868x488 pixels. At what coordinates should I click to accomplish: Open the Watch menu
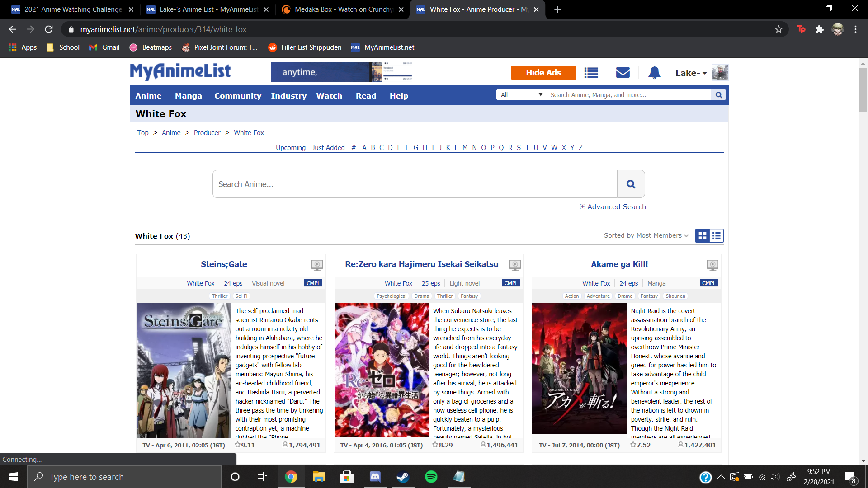(329, 95)
